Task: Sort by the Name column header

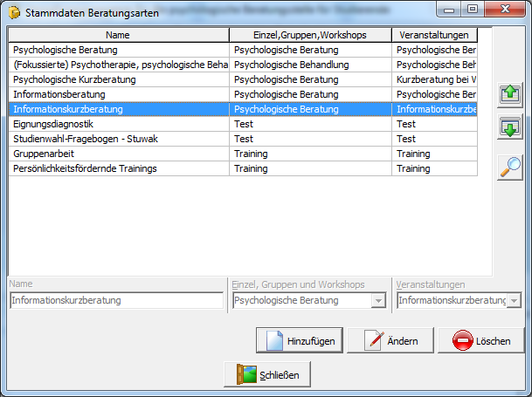Action: click(119, 36)
